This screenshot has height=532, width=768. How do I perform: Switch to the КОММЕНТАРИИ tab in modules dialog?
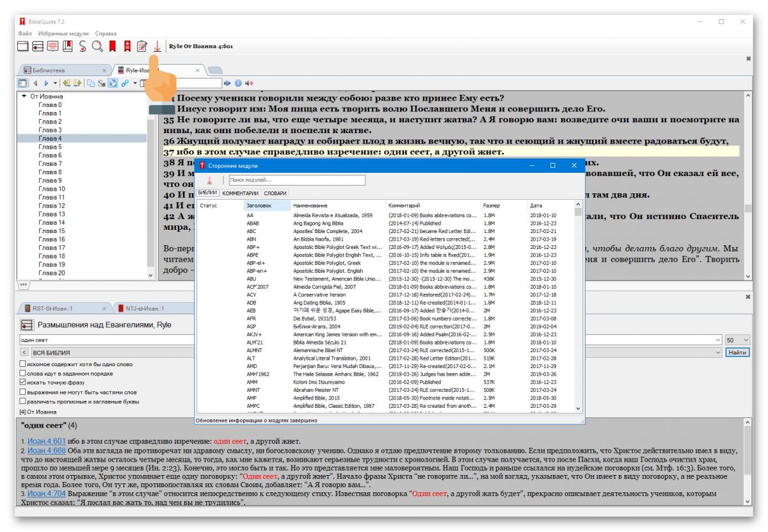pos(240,193)
